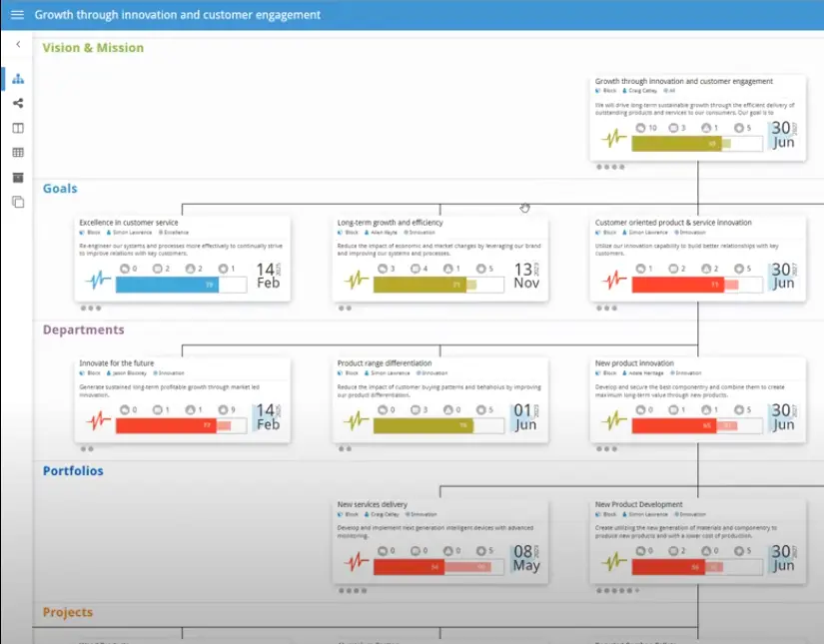Open the Long-term growth and efficiency card title
824x644 pixels.
coord(390,223)
